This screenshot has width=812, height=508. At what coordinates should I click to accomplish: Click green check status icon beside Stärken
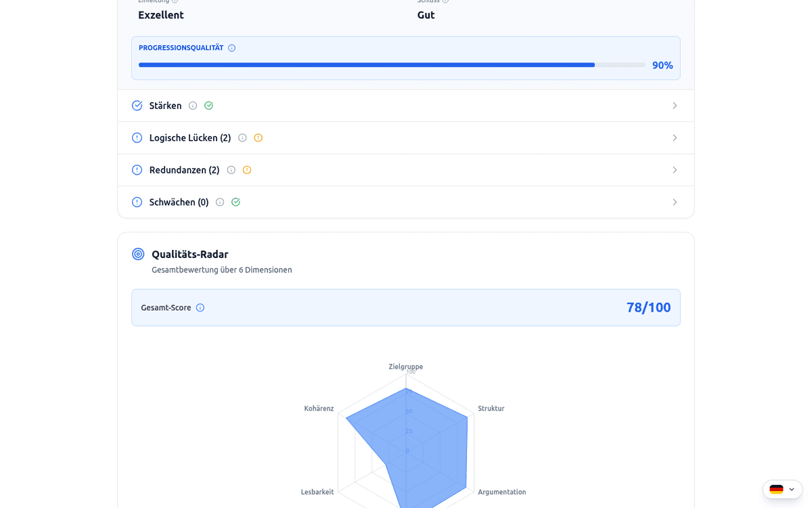tap(208, 106)
